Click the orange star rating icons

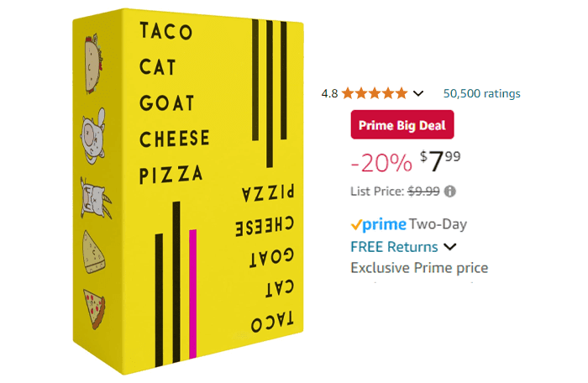375,93
